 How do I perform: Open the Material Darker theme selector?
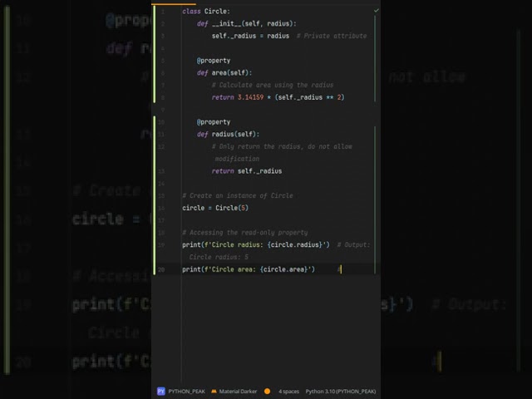tap(238, 392)
